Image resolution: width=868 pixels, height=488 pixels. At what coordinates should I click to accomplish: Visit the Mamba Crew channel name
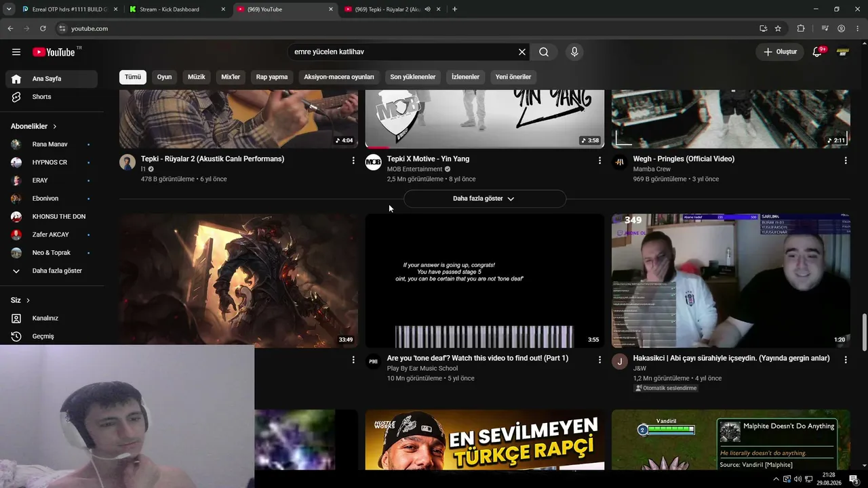[652, 169]
